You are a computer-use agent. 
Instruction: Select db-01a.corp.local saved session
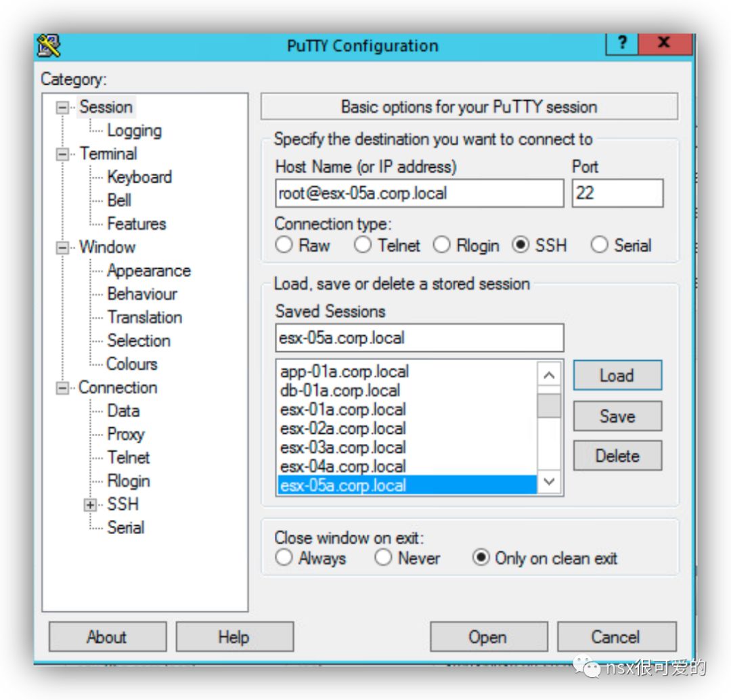click(x=407, y=391)
